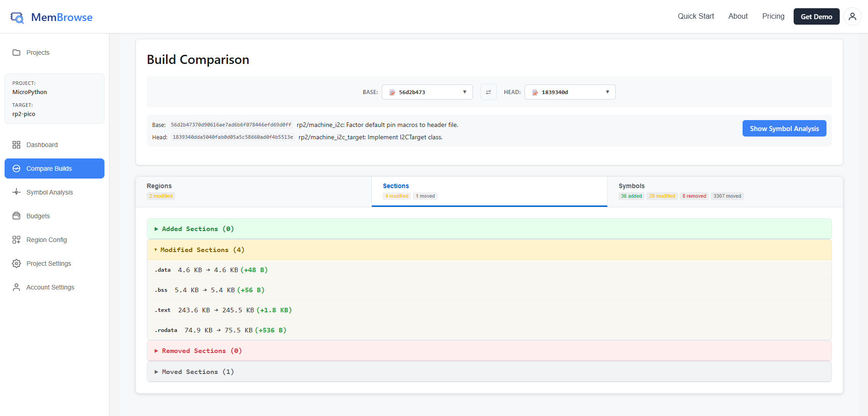Open Dashboard via its grid icon

coord(16,145)
